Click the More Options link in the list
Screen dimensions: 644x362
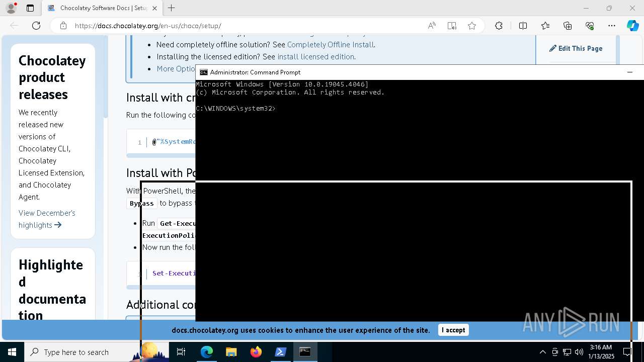coord(176,69)
